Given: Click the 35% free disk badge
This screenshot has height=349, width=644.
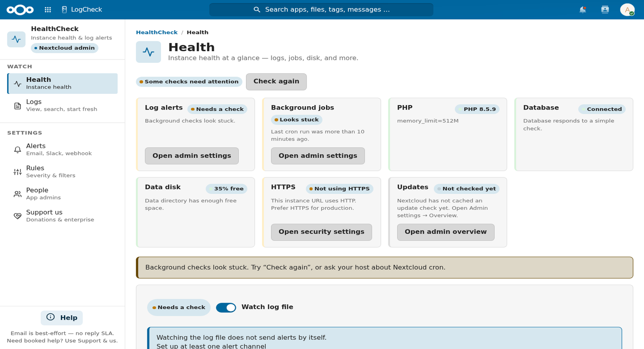Looking at the screenshot, I should coord(226,189).
